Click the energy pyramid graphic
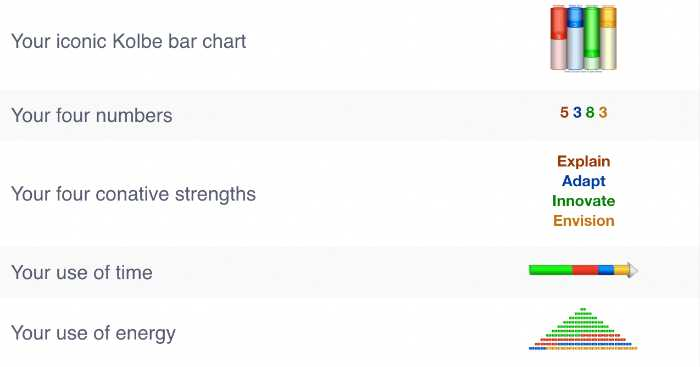This screenshot has width=700, height=367. tap(583, 329)
